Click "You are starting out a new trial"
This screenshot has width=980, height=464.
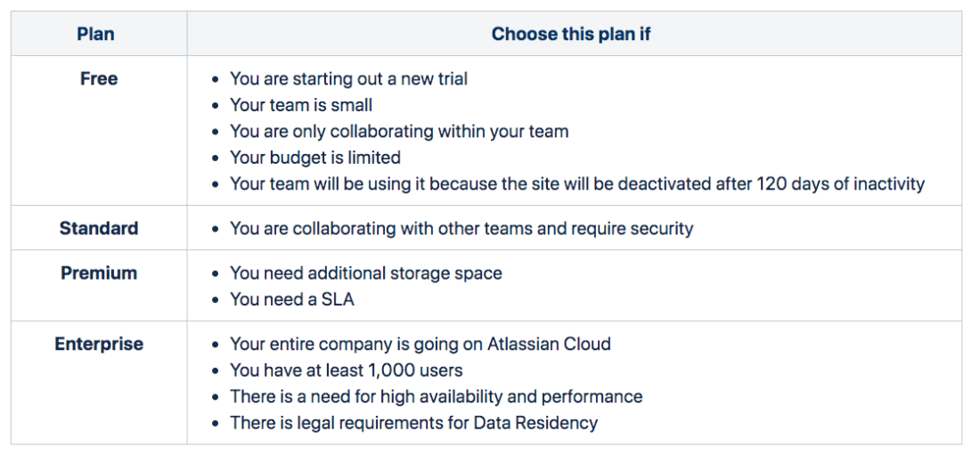tap(348, 78)
